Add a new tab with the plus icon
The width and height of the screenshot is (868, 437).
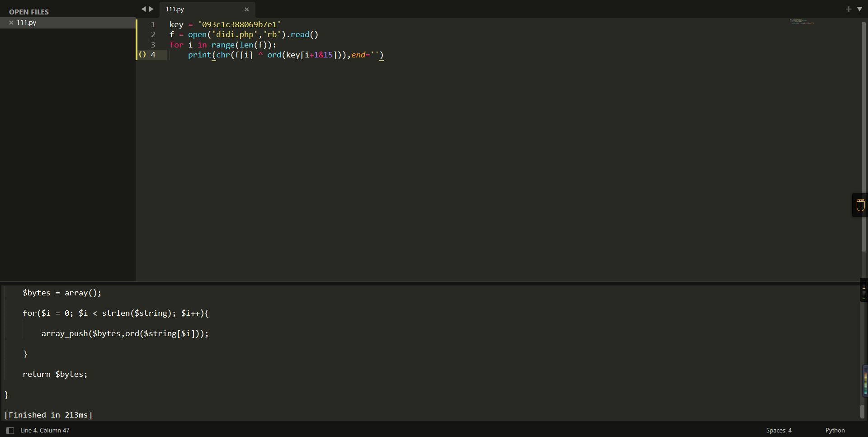point(849,9)
